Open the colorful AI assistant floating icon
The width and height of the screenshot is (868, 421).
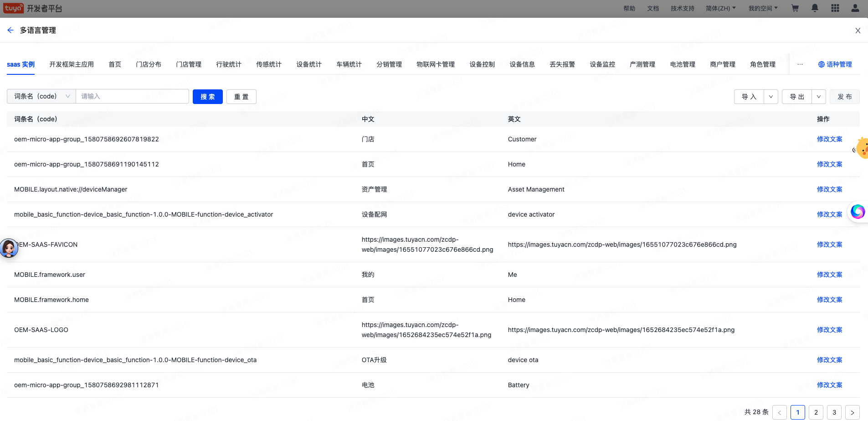[x=858, y=212]
